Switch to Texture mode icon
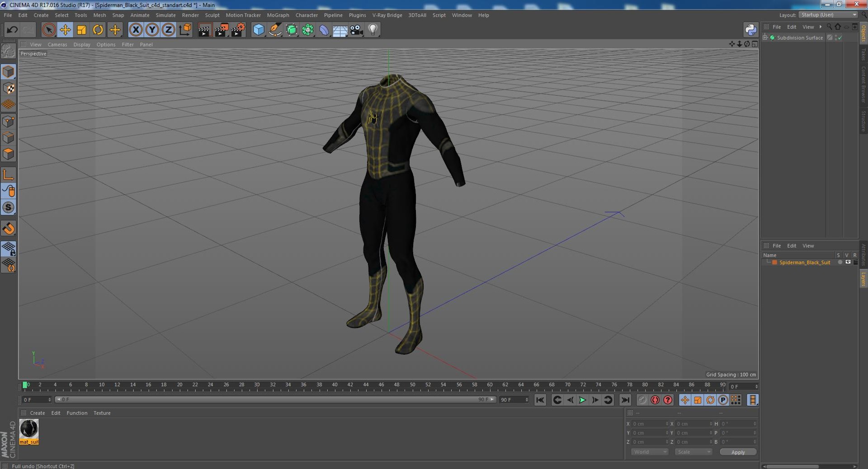 pyautogui.click(x=8, y=88)
